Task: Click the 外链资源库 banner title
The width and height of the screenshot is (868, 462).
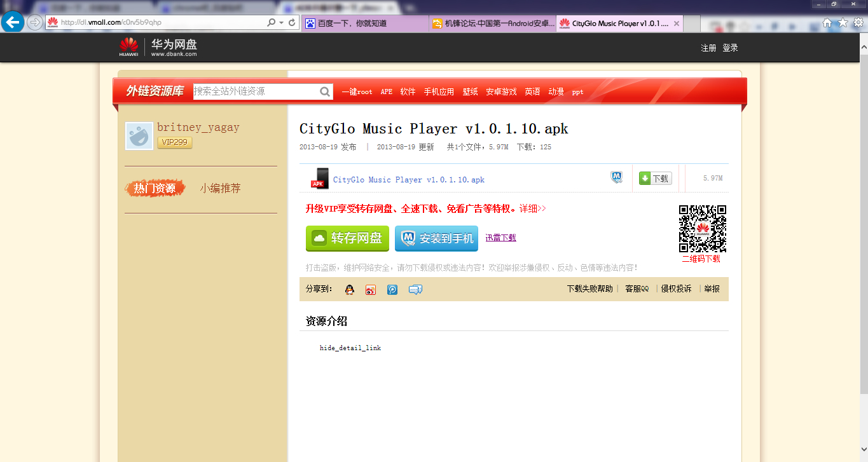Action: tap(155, 92)
